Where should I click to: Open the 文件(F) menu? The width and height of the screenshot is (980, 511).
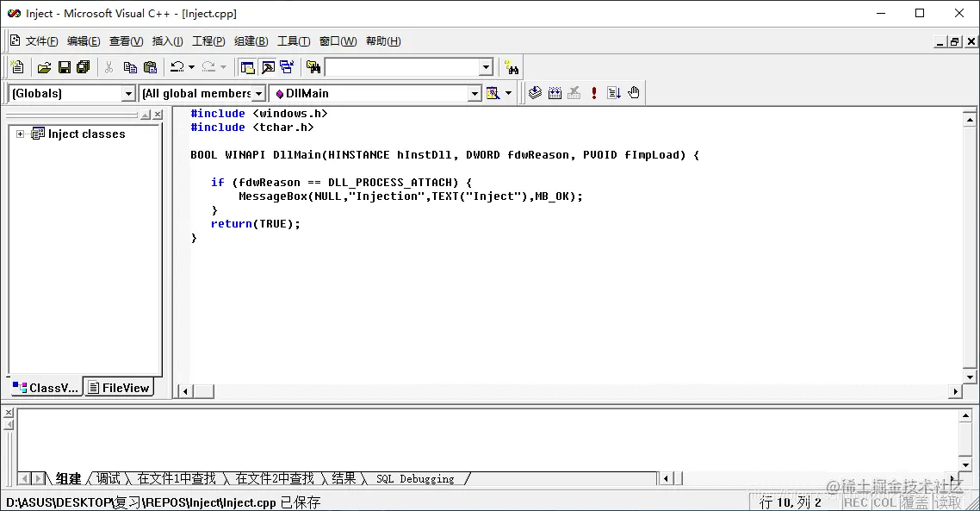click(42, 41)
